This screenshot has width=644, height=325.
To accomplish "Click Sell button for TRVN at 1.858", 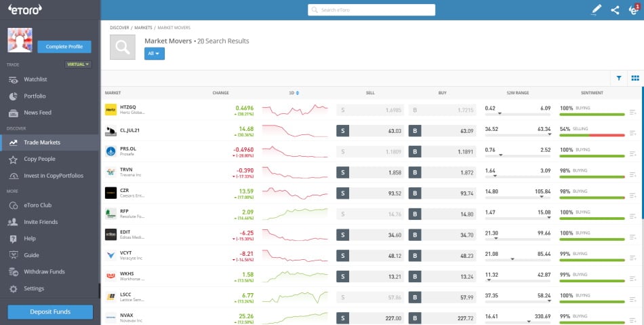I will pyautogui.click(x=370, y=172).
